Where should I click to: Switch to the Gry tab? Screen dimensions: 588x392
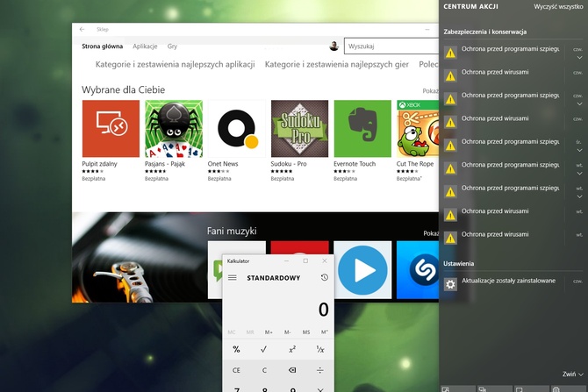point(172,46)
